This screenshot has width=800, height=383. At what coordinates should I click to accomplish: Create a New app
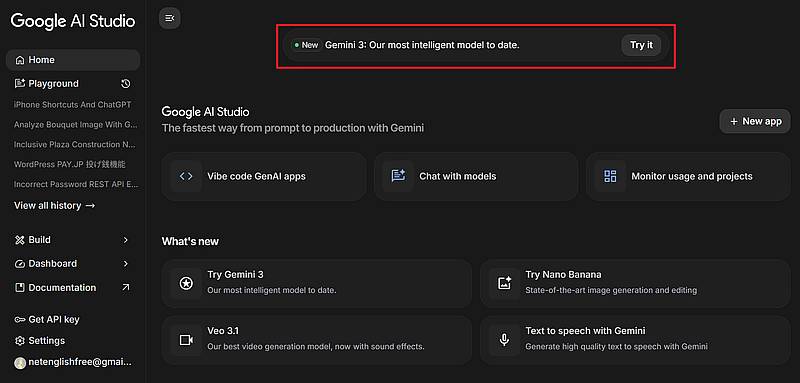click(755, 121)
